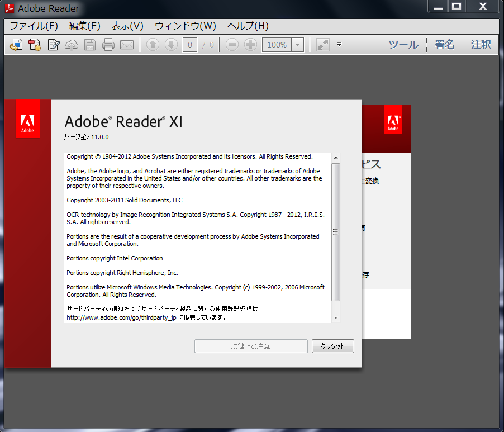Click the Open file toolbar icon
The width and height of the screenshot is (504, 432).
pos(16,45)
